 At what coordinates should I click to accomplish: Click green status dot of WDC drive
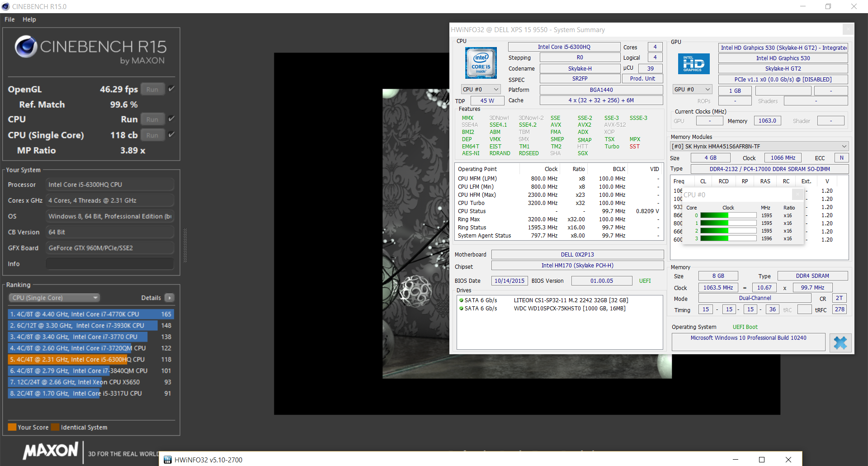[x=461, y=309]
